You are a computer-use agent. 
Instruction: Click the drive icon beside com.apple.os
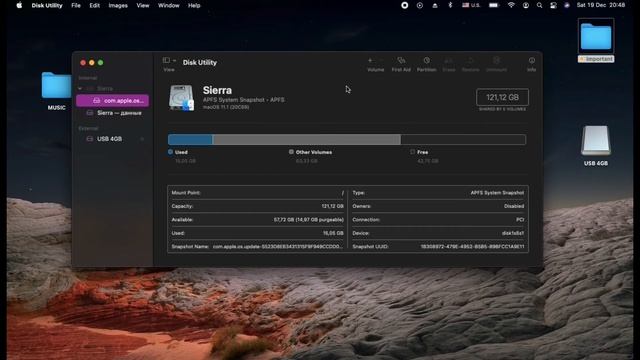pos(96,100)
